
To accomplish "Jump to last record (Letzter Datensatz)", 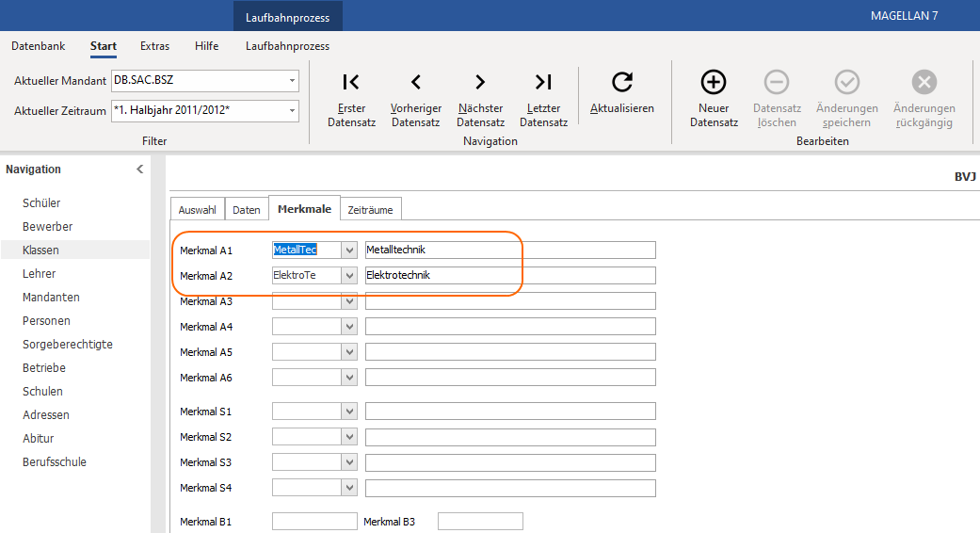I will point(543,82).
